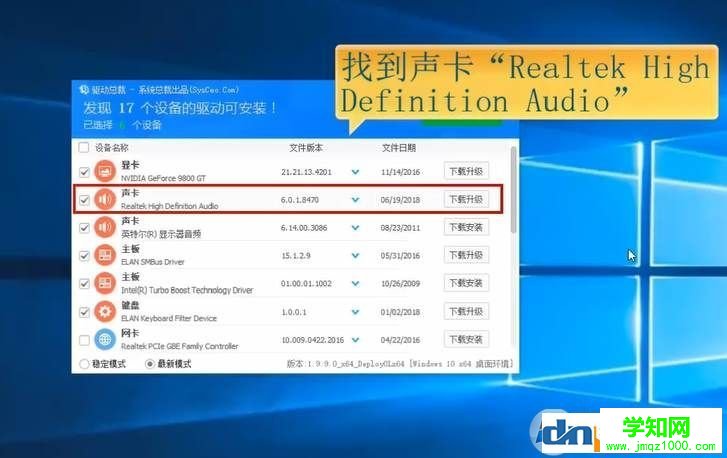Viewport: 727px width, 458px height.
Task: Open version dropdown for 01.00.01.1002
Action: (355, 283)
